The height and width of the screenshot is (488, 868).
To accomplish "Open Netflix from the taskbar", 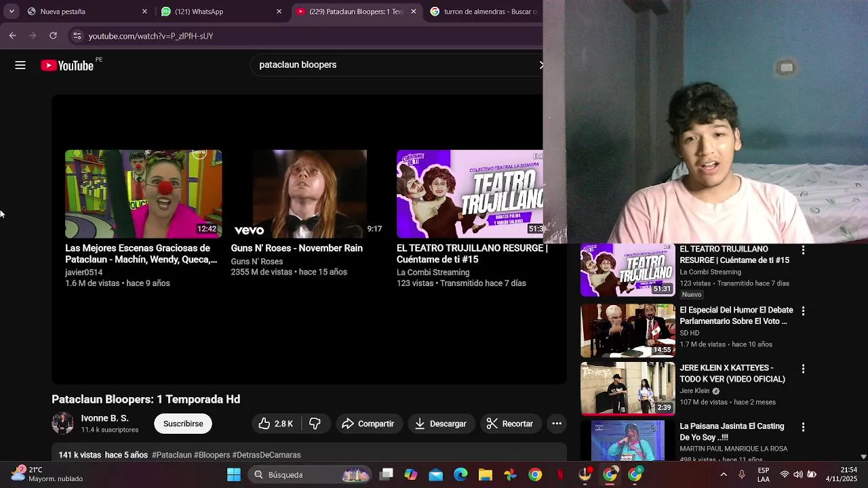I will (560, 474).
